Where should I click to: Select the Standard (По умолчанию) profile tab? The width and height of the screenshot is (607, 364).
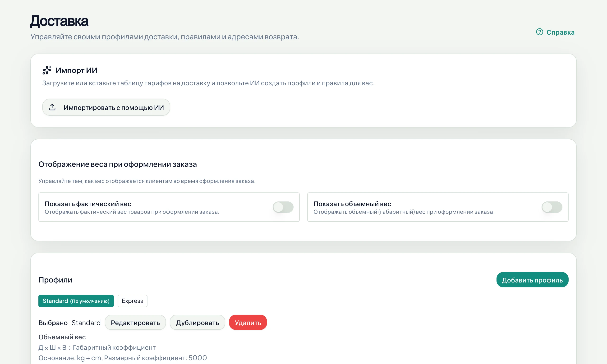coord(76,301)
